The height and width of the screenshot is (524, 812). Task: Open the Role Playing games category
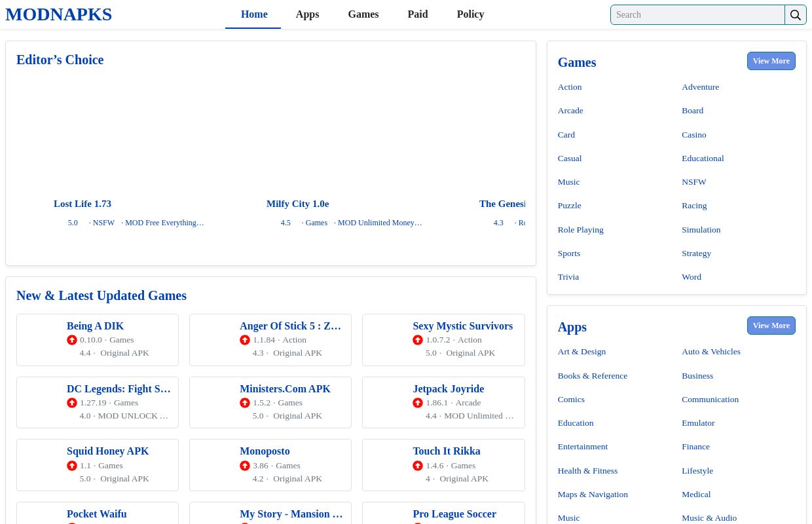point(580,230)
